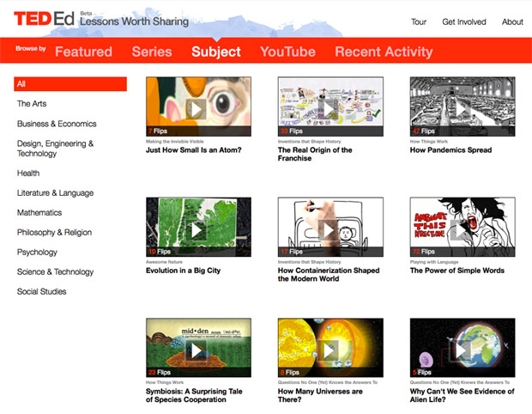Open the Featured tab
This screenshot has width=532, height=414.
point(83,52)
